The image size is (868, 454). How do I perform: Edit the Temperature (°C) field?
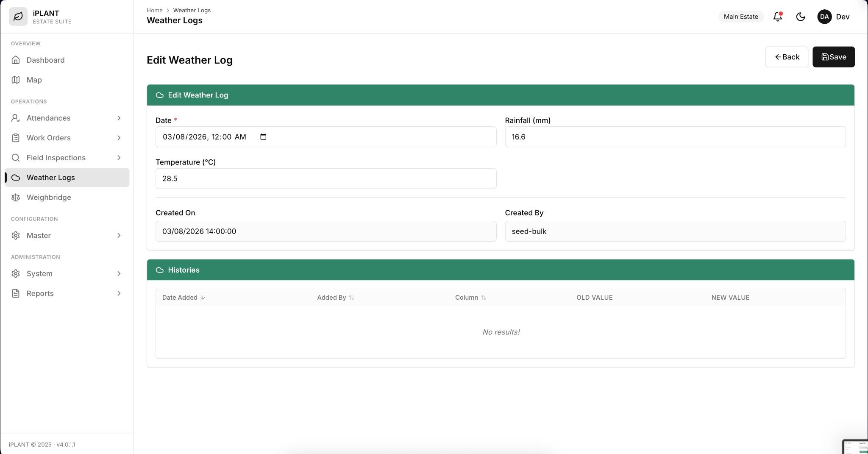pyautogui.click(x=326, y=178)
